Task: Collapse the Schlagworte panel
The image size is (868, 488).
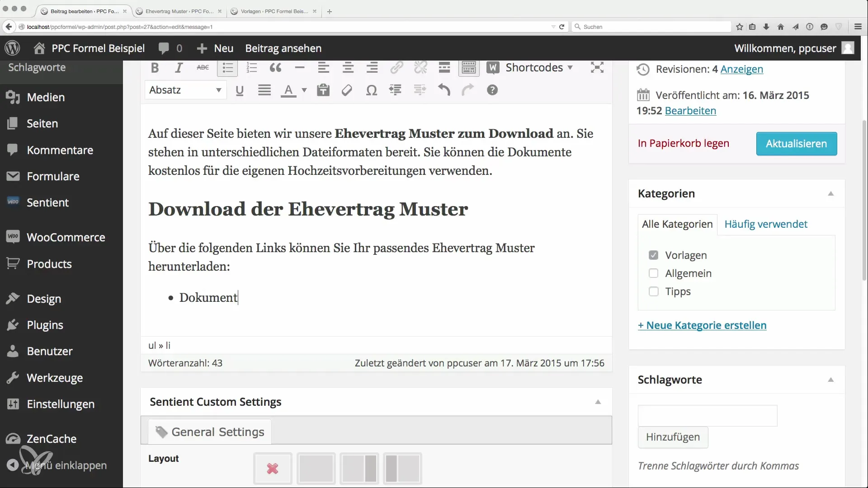Action: [830, 380]
